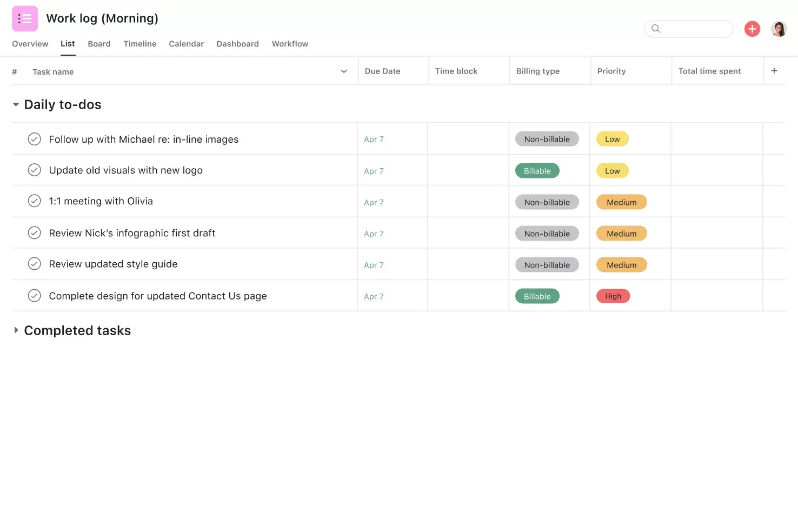Collapse the Daily to-dos section

pyautogui.click(x=16, y=104)
